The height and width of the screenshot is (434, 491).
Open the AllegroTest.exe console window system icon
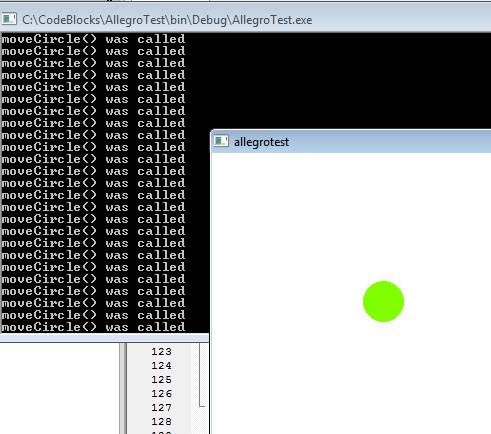[x=9, y=19]
